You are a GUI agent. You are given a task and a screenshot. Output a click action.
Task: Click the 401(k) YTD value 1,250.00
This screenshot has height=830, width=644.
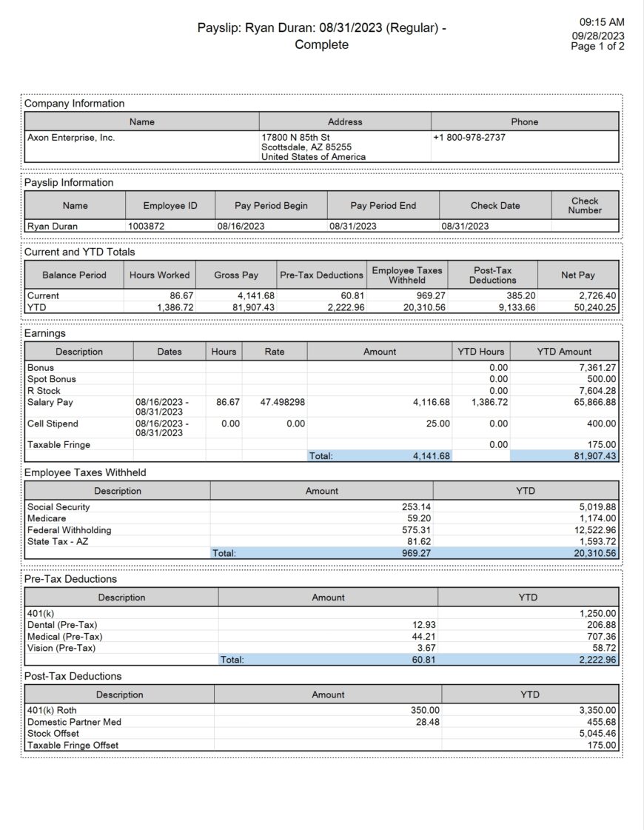tap(598, 614)
